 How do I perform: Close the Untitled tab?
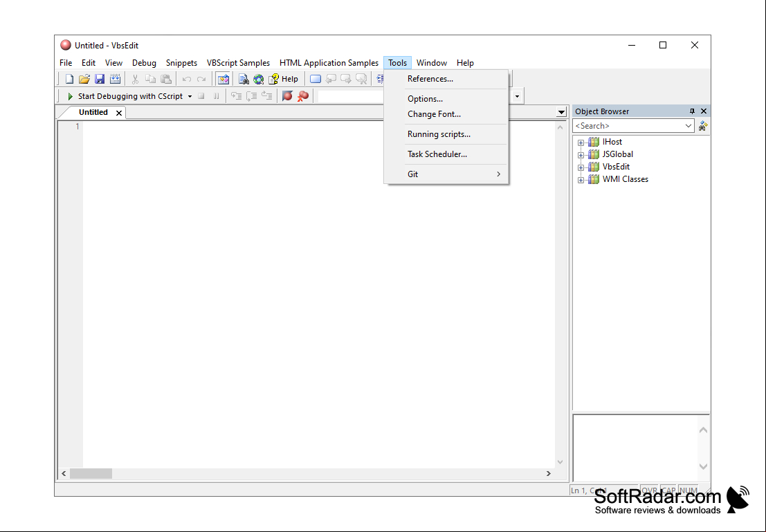(x=119, y=113)
